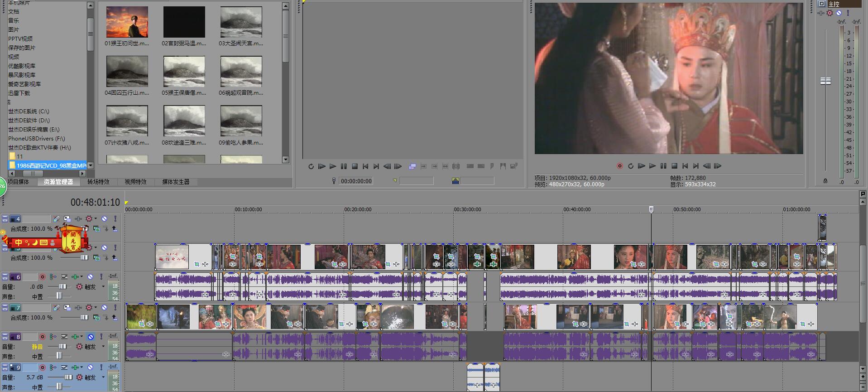
Task: Switch to the 项目媒体 tab
Action: click(18, 182)
